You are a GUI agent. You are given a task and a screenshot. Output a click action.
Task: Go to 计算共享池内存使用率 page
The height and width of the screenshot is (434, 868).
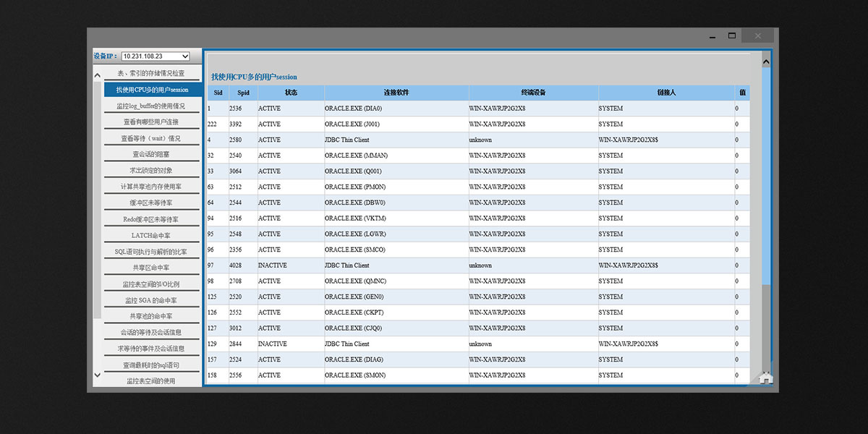click(x=151, y=187)
